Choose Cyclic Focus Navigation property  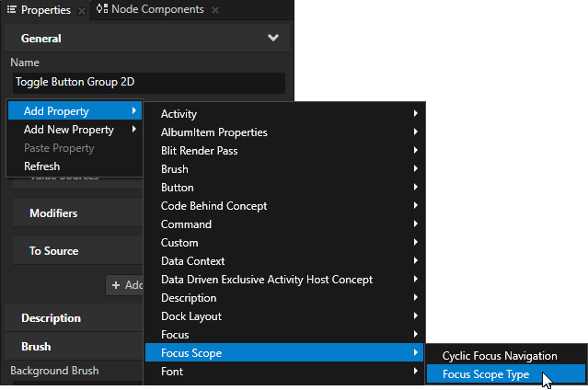[506, 355]
